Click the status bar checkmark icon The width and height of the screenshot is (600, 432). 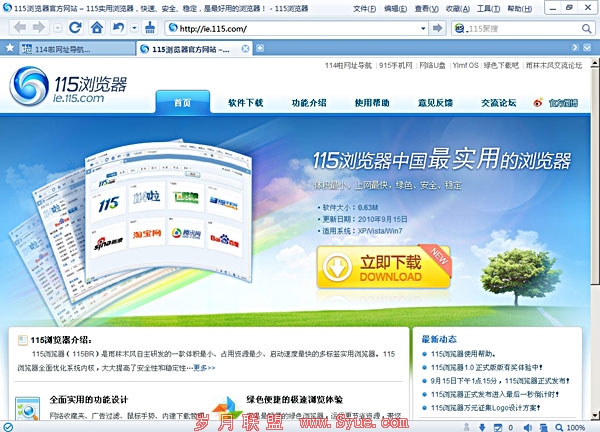[x=8, y=427]
